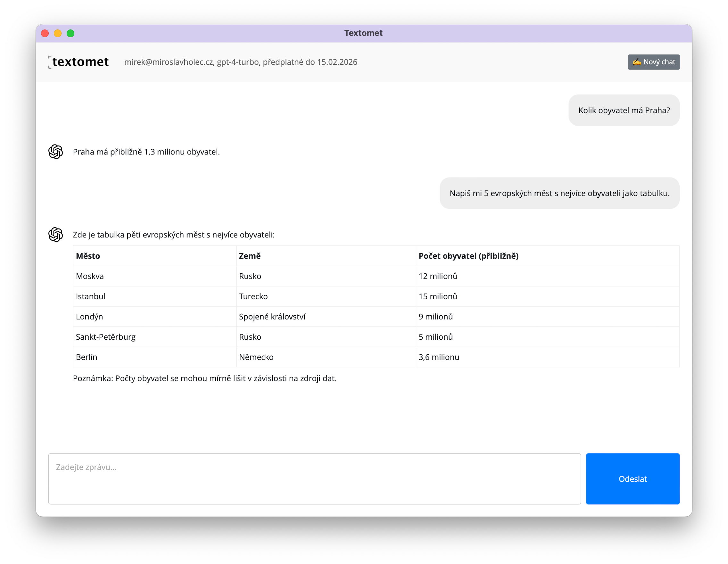Click the Berlín cell in the table
728x564 pixels.
(x=86, y=357)
